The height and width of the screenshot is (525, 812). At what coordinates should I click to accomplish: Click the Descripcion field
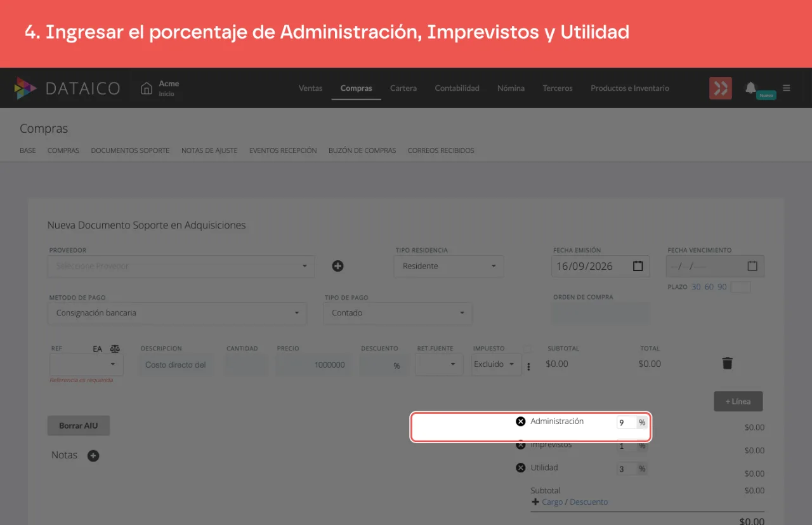click(x=176, y=364)
